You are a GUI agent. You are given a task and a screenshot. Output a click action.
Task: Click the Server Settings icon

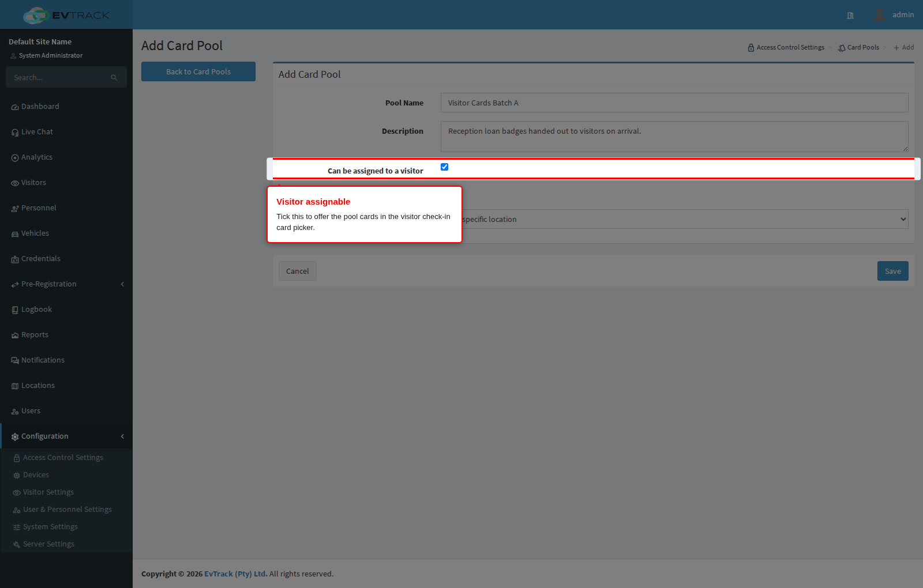(x=17, y=545)
